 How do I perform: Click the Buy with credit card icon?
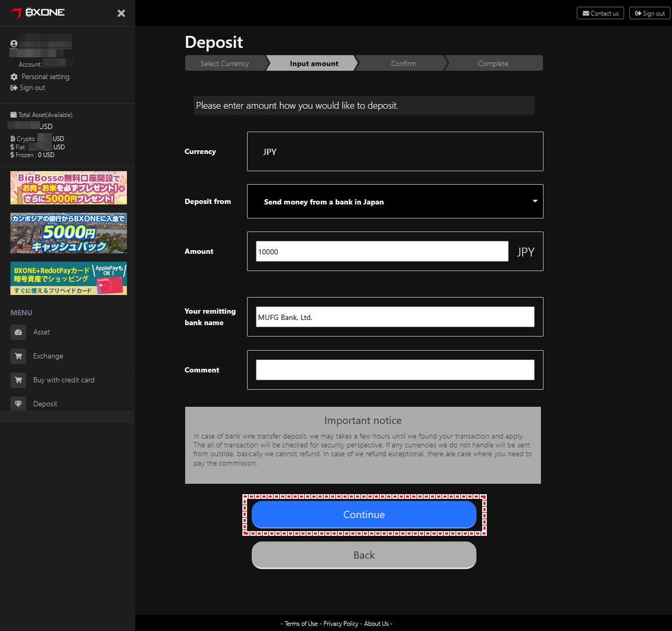(18, 380)
